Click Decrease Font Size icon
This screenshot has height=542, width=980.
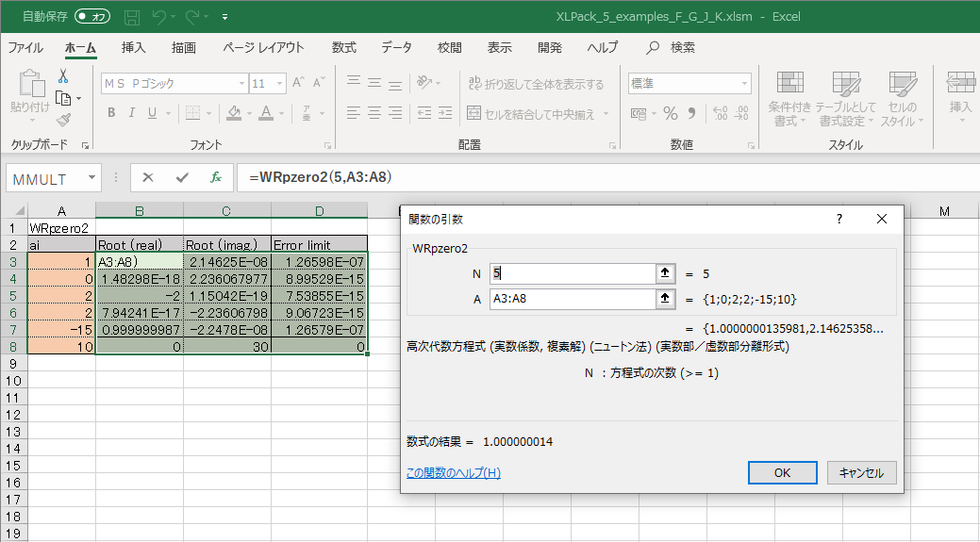coord(320,82)
